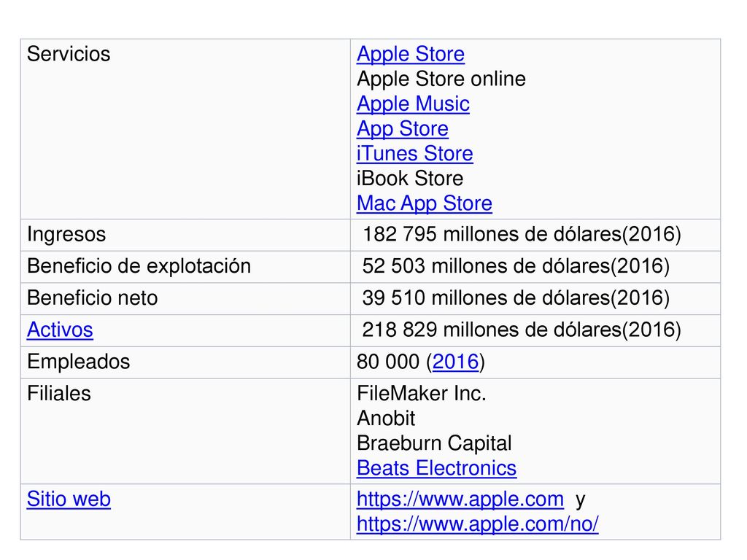
Task: Click the Activos link
Action: 60,330
